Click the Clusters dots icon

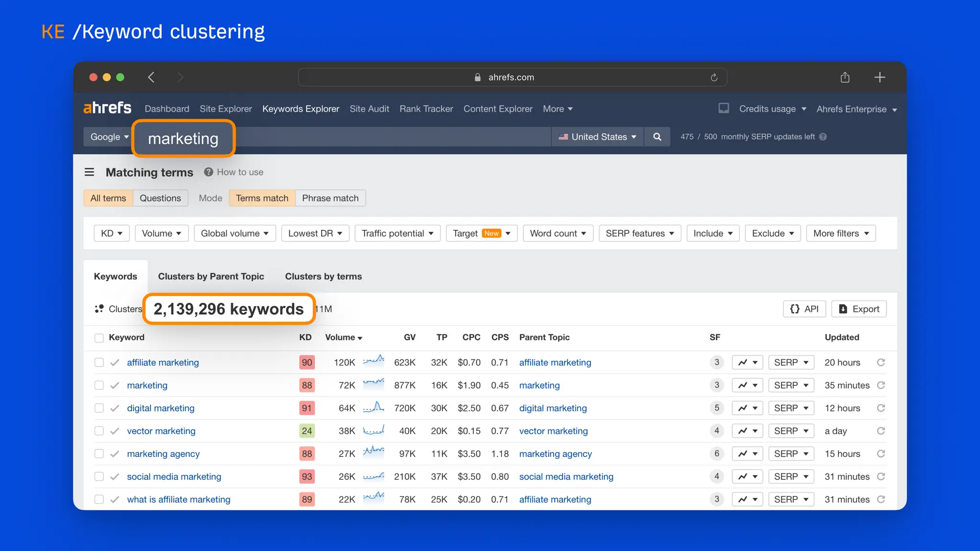tap(99, 309)
